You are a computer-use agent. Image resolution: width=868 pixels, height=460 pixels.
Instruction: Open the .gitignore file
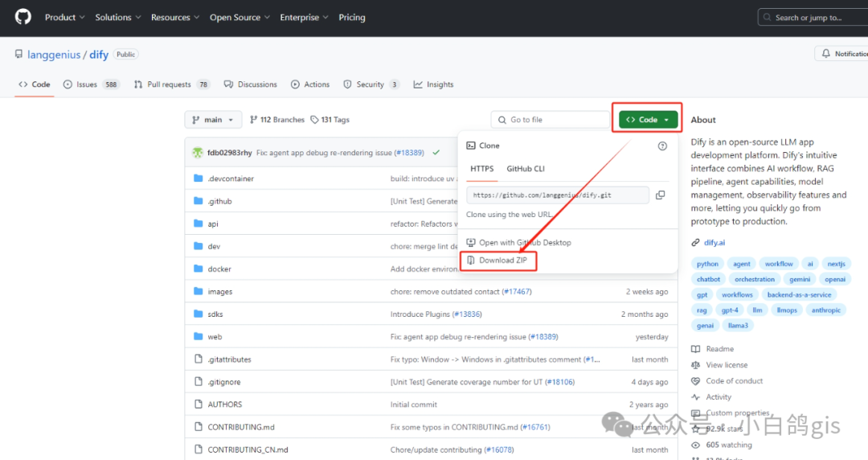pos(224,383)
